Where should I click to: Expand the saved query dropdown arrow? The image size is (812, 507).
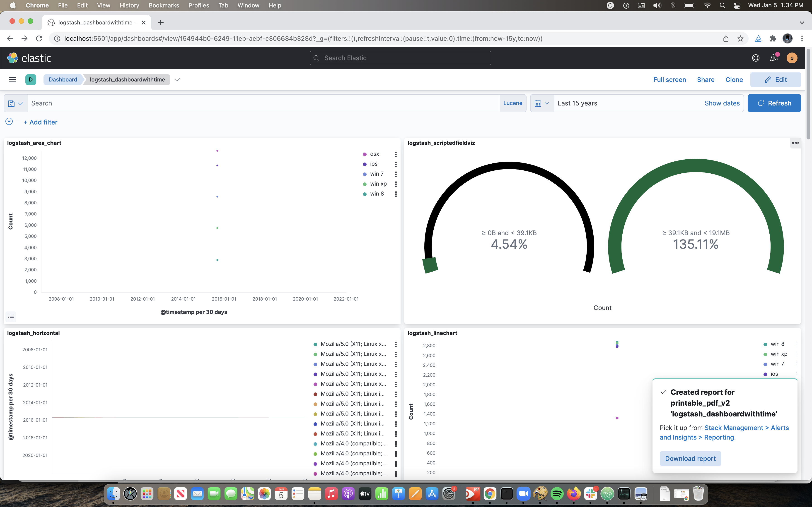(x=21, y=103)
